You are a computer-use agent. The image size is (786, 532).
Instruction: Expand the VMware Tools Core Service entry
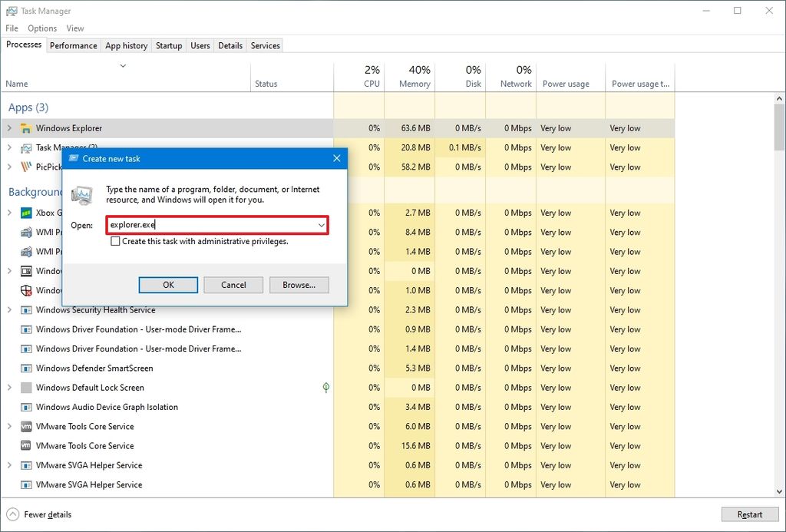coord(11,426)
